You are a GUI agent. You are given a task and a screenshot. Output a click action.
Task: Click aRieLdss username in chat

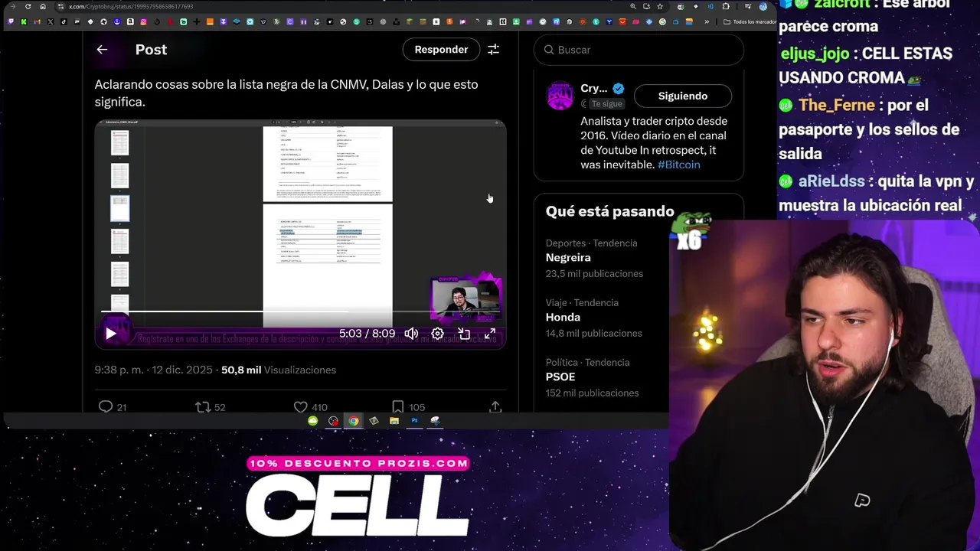(831, 181)
